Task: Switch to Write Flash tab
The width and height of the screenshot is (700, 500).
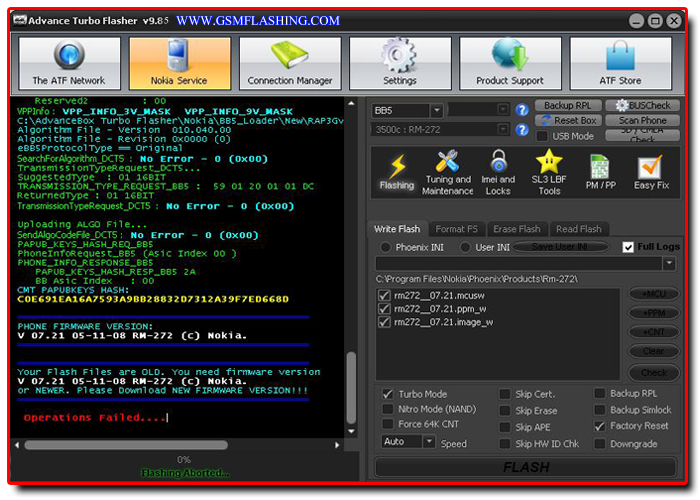Action: click(x=397, y=229)
